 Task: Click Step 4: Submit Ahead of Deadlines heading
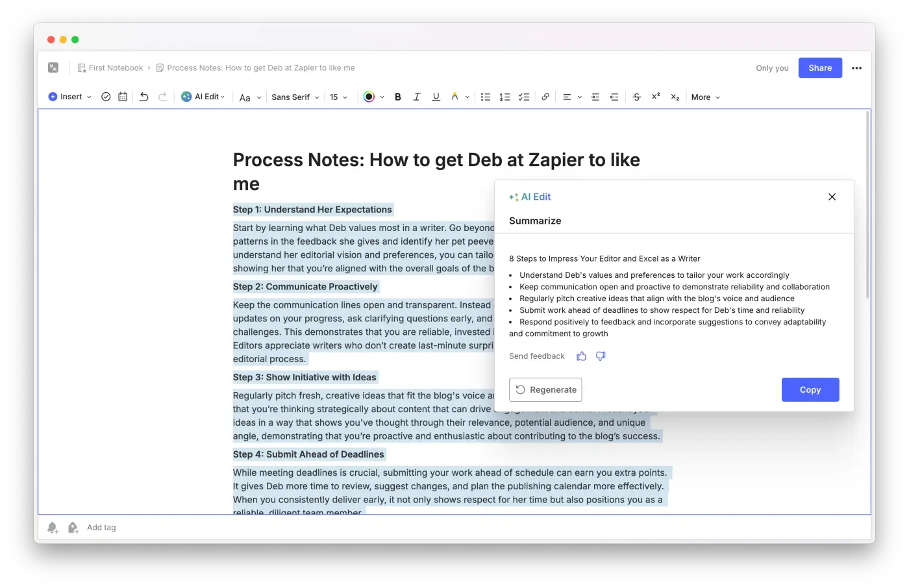(308, 454)
